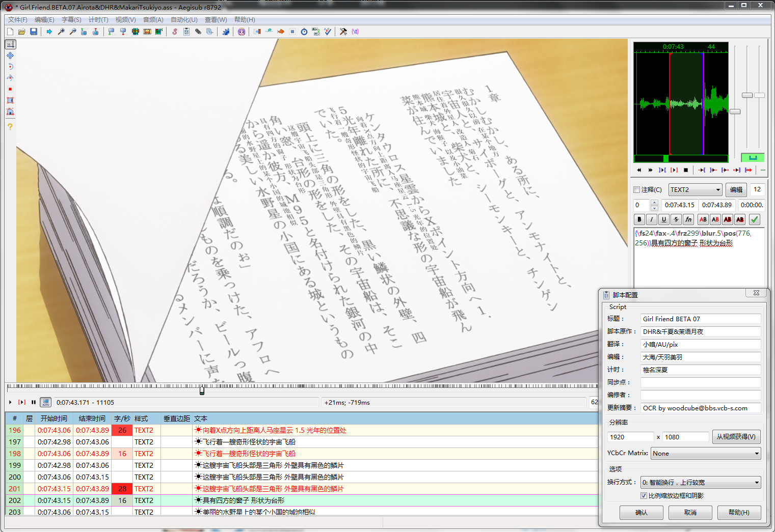
Task: Toggle bold B formatting button
Action: [x=639, y=219]
